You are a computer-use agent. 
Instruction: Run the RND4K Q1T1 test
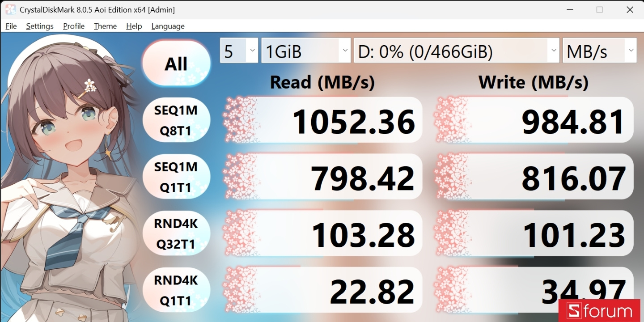point(176,290)
